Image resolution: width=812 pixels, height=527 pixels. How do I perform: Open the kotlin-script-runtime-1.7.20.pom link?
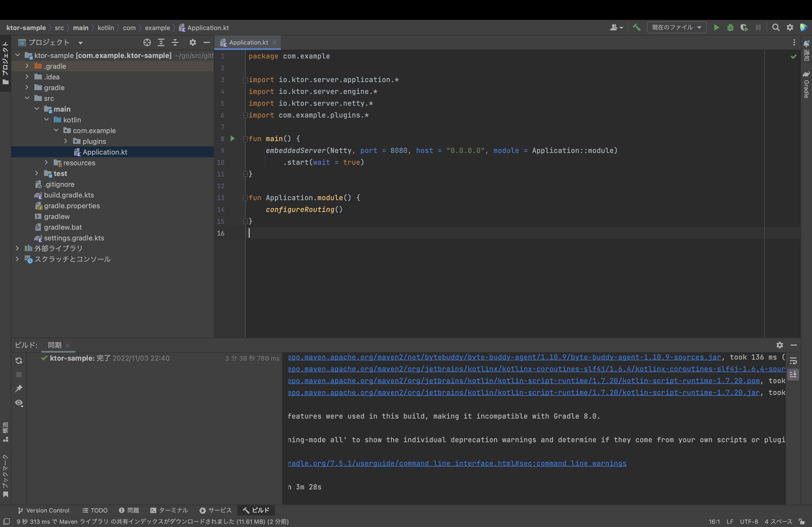pos(524,381)
